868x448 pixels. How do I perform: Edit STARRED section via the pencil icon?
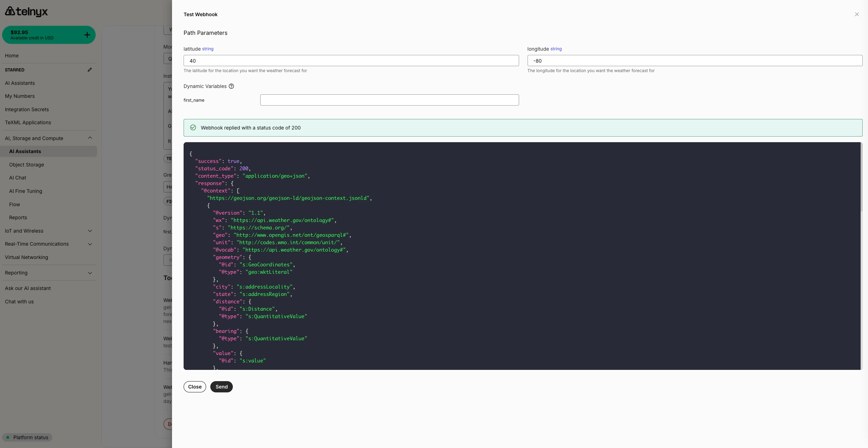click(x=90, y=70)
